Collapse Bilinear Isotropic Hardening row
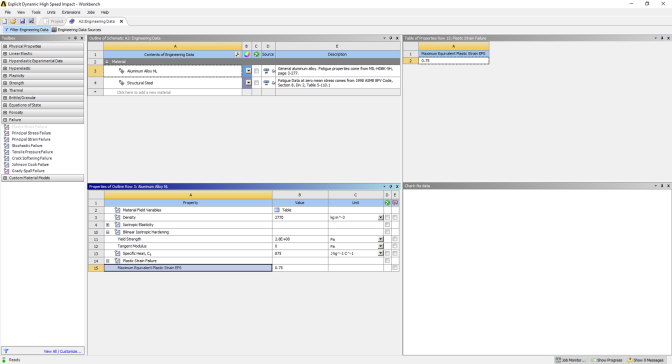 tap(108, 232)
